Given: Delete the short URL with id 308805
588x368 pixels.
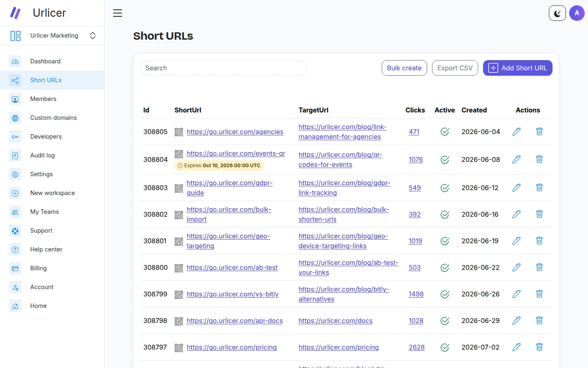Looking at the screenshot, I should coord(539,132).
